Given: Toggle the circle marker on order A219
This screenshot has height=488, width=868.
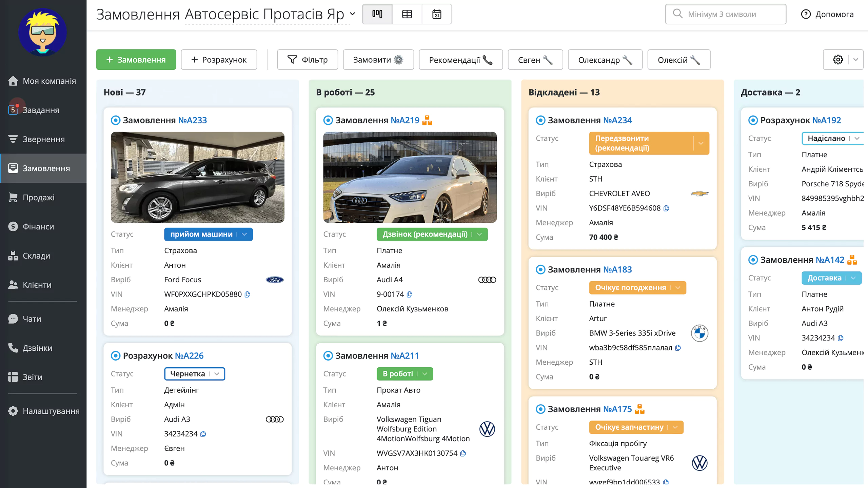Looking at the screenshot, I should pyautogui.click(x=328, y=120).
